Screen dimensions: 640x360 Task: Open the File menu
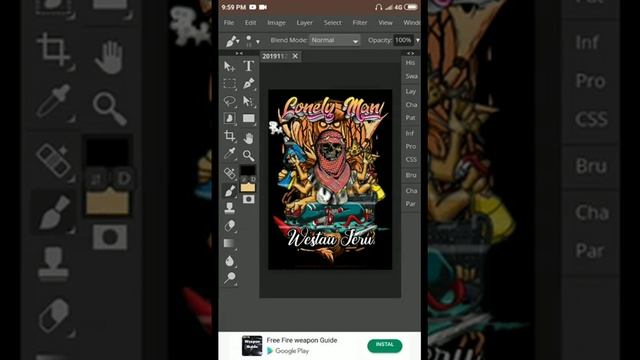click(x=229, y=23)
